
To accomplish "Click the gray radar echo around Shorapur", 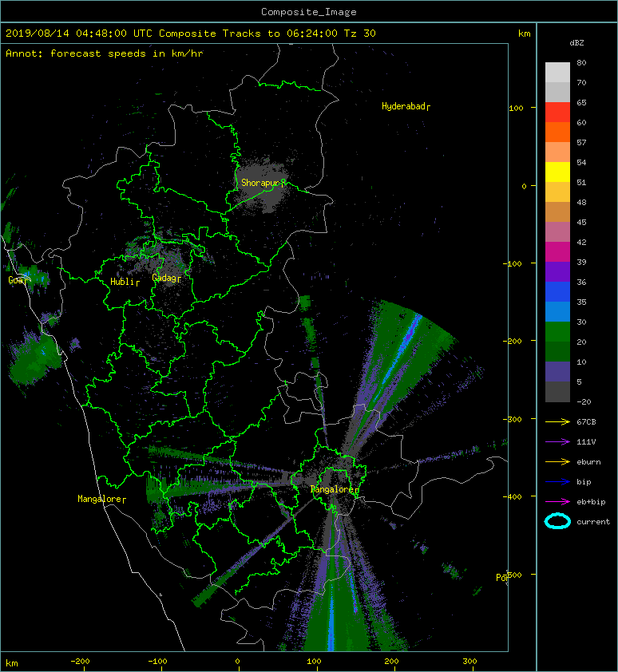I will pos(262,187).
